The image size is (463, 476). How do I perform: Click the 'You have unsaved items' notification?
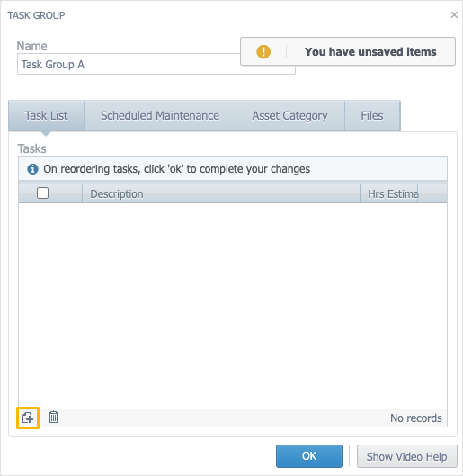(348, 51)
